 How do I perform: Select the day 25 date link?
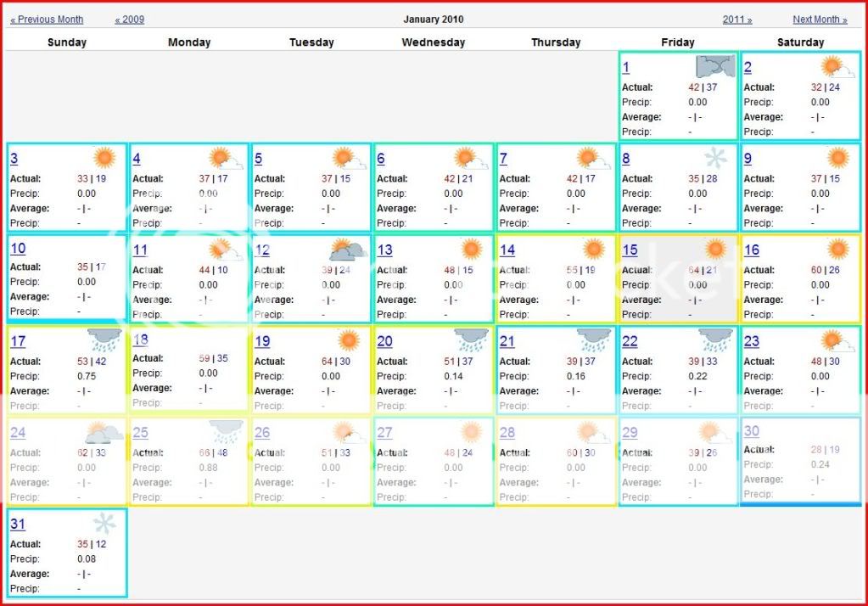[141, 433]
